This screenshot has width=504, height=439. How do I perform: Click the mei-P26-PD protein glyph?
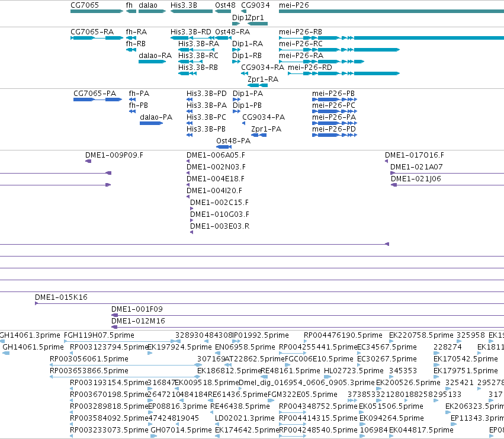335,135
